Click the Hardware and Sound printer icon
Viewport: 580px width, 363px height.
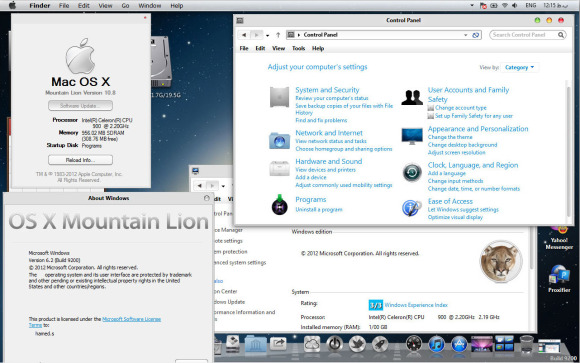(279, 169)
